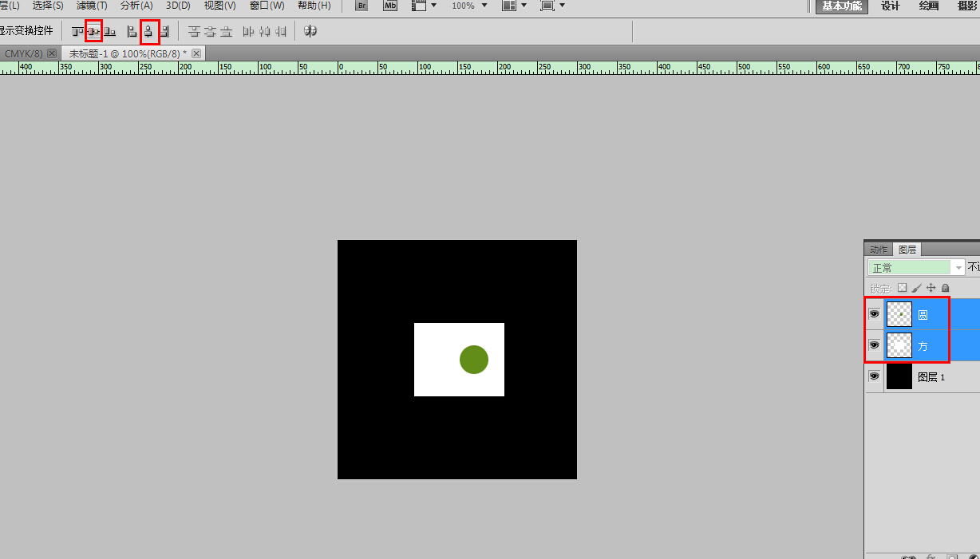Click the align left edges icon
980x559 pixels.
132,32
